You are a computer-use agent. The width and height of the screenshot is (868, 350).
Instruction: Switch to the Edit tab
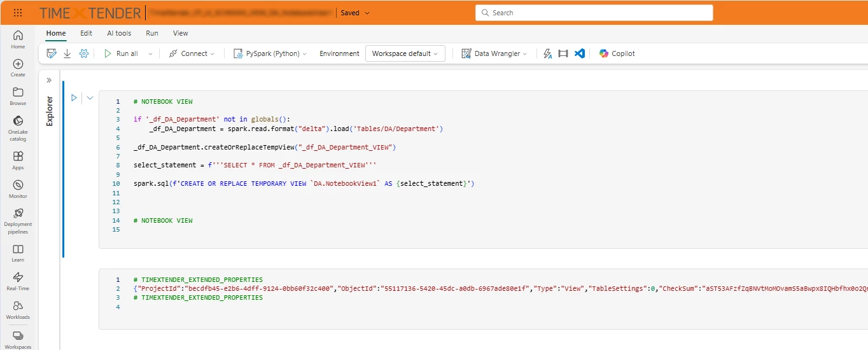pos(86,33)
